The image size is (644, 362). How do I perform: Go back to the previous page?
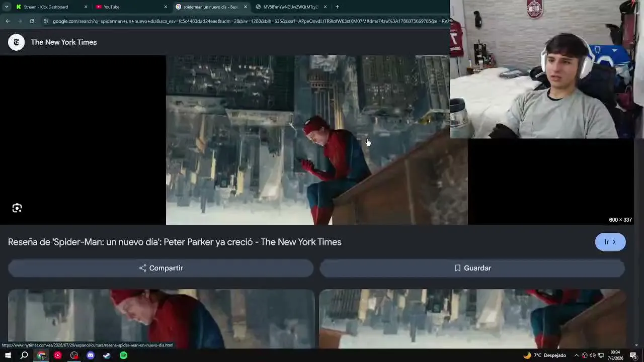click(8, 21)
